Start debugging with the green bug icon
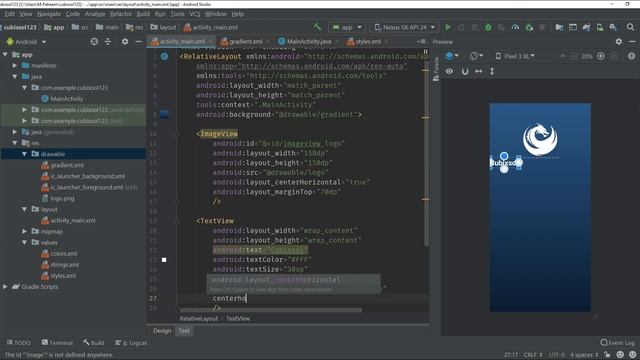This screenshot has height=360, width=640. [x=488, y=27]
